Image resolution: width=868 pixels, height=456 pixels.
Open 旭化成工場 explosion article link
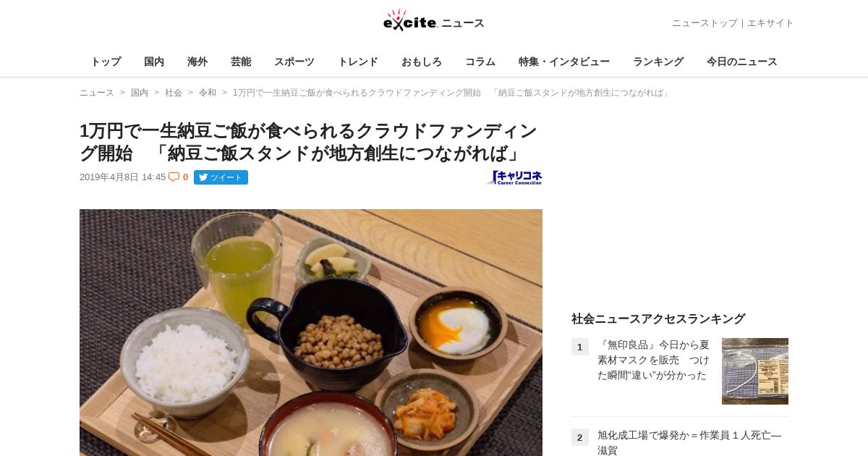[689, 442]
